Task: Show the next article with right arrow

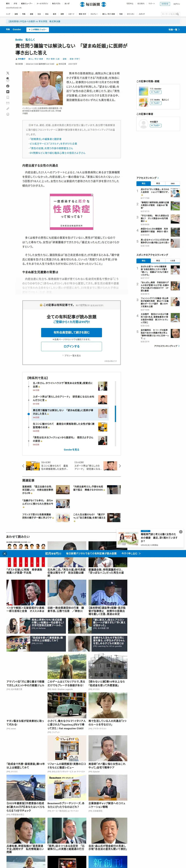Action: 120,466
